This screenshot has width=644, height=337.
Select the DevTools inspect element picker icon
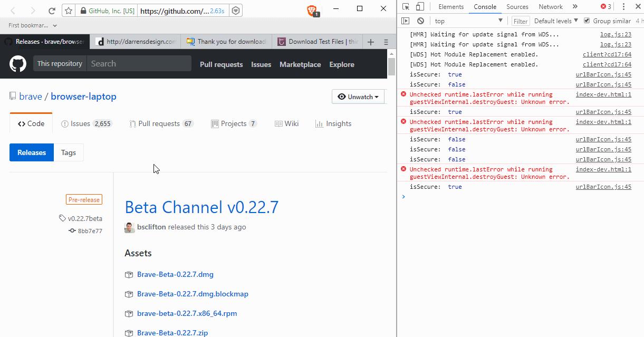(406, 7)
